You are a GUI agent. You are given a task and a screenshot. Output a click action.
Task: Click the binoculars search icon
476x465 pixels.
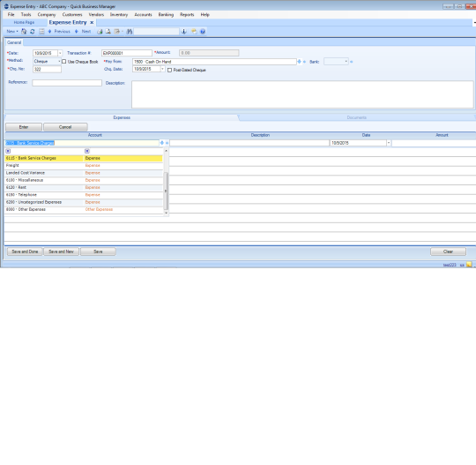(x=130, y=31)
